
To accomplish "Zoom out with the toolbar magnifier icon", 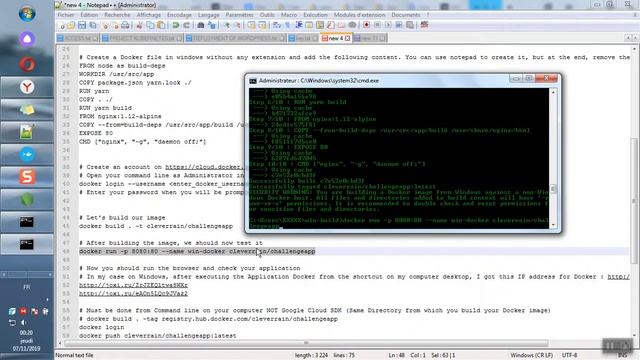I will [238, 25].
